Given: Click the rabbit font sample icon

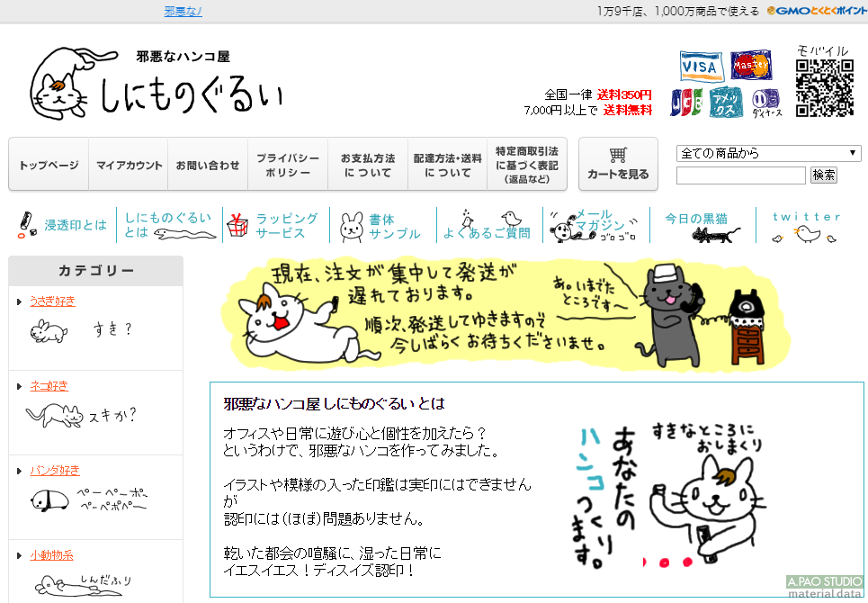Looking at the screenshot, I should tap(351, 226).
